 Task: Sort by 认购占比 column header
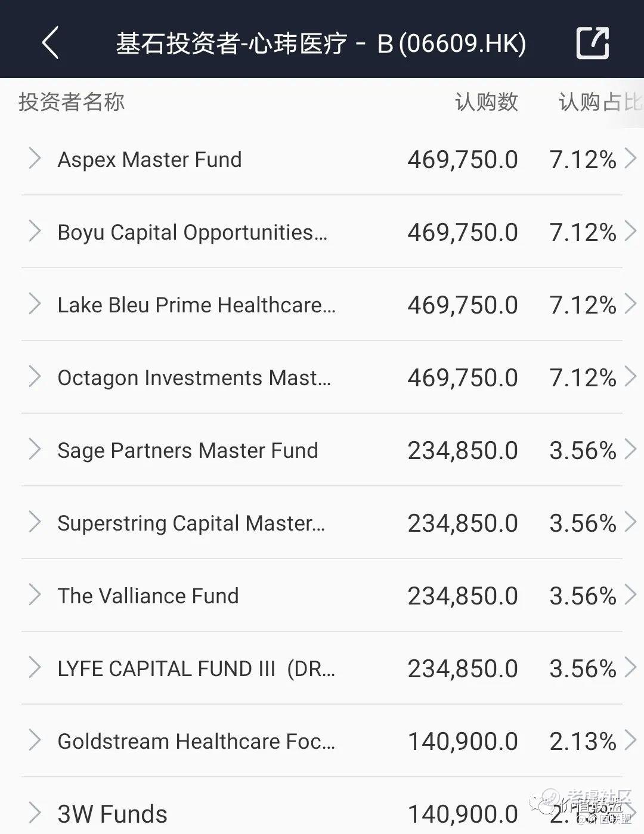click(600, 102)
